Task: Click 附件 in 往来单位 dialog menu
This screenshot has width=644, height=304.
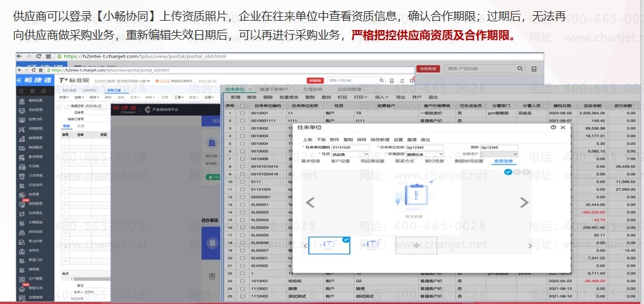Action: pyautogui.click(x=334, y=140)
